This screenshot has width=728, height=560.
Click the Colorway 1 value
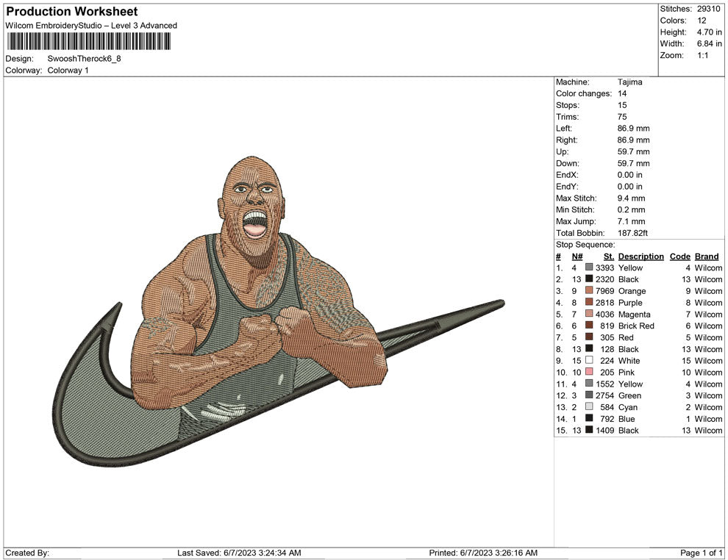(68, 71)
